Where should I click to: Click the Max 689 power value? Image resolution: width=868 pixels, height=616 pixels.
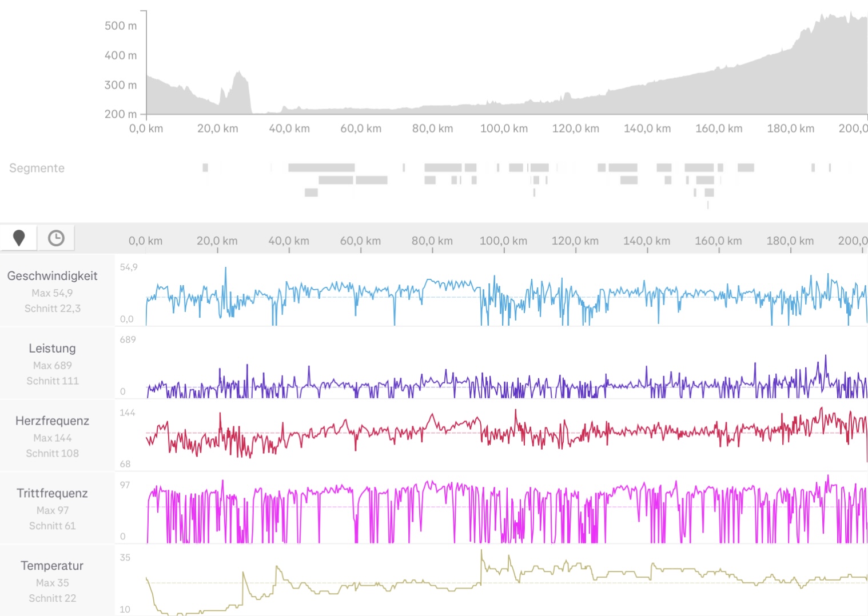(52, 366)
